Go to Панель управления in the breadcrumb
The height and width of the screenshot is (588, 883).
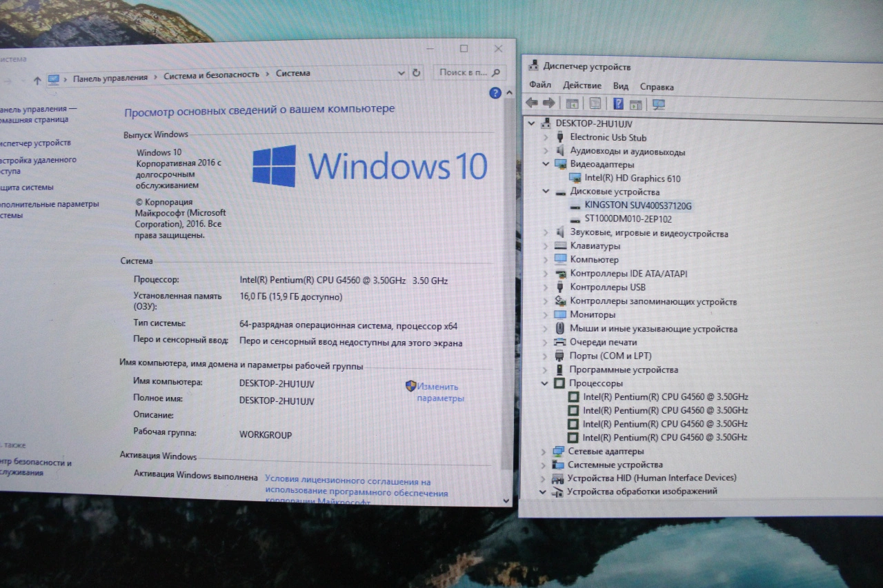coord(110,77)
